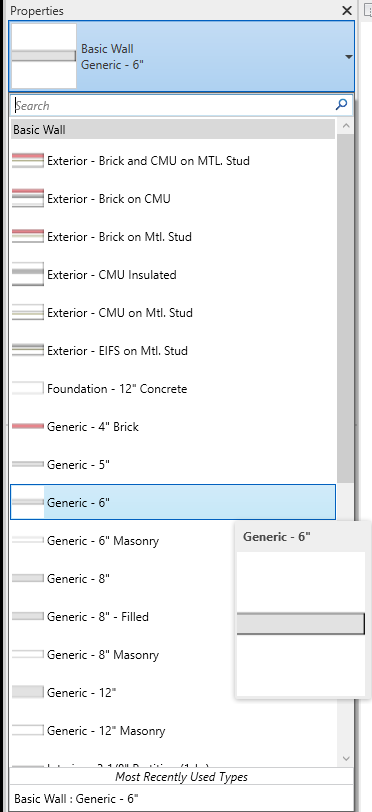Image resolution: width=372 pixels, height=812 pixels.
Task: Click the Generic - 6" tooltip preview image
Action: click(301, 624)
